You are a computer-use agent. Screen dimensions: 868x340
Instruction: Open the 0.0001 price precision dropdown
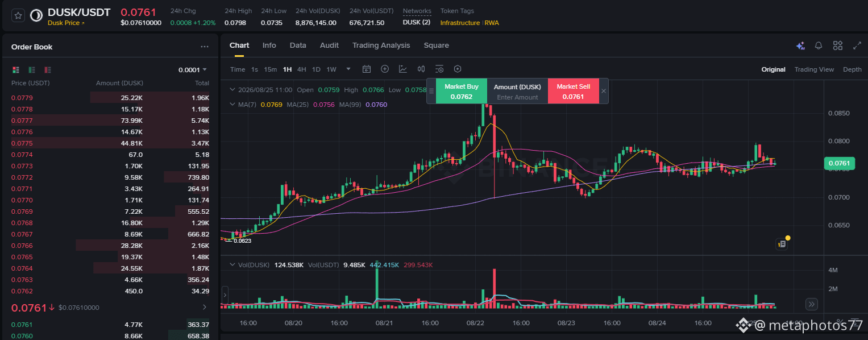coord(193,70)
